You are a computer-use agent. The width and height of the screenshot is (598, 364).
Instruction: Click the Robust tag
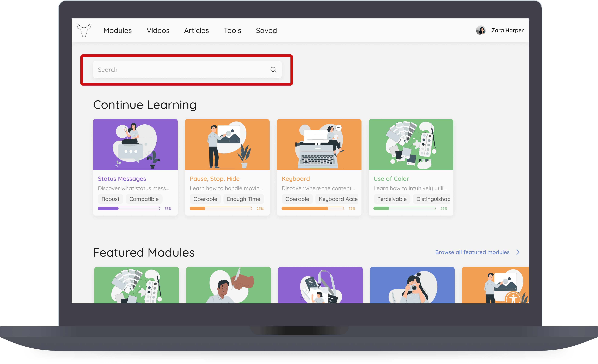click(x=110, y=199)
